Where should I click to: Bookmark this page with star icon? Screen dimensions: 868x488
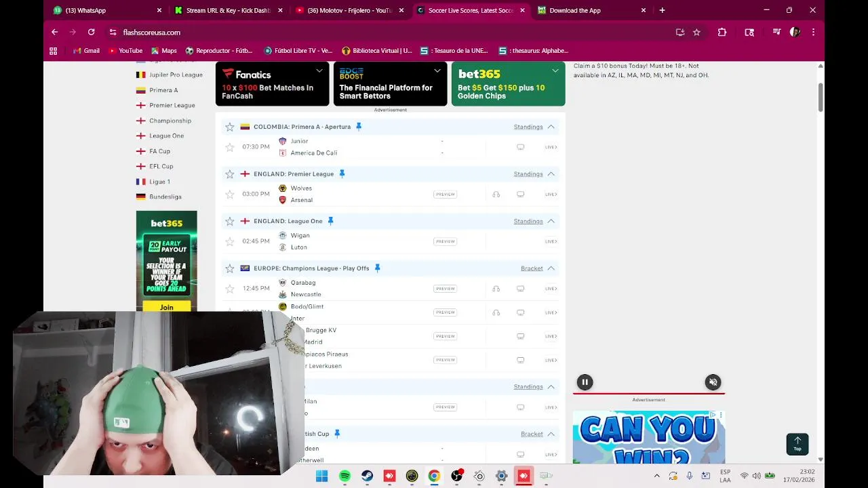[x=696, y=32]
